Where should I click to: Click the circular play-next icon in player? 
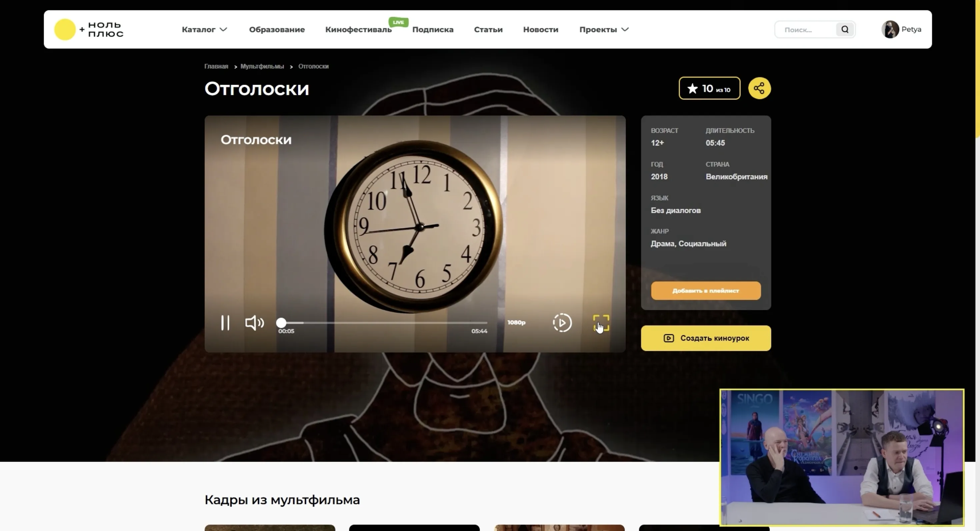[562, 323]
